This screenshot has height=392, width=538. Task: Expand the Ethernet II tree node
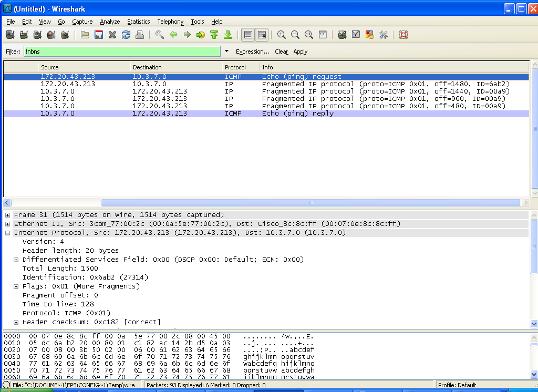pyautogui.click(x=7, y=224)
